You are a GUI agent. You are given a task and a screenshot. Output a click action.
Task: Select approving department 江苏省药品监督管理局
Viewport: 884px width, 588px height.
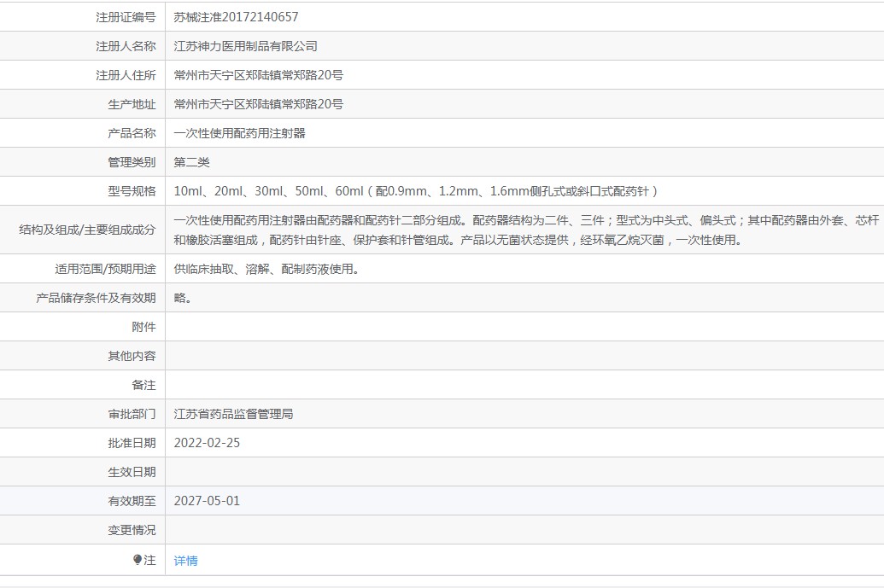click(x=233, y=414)
